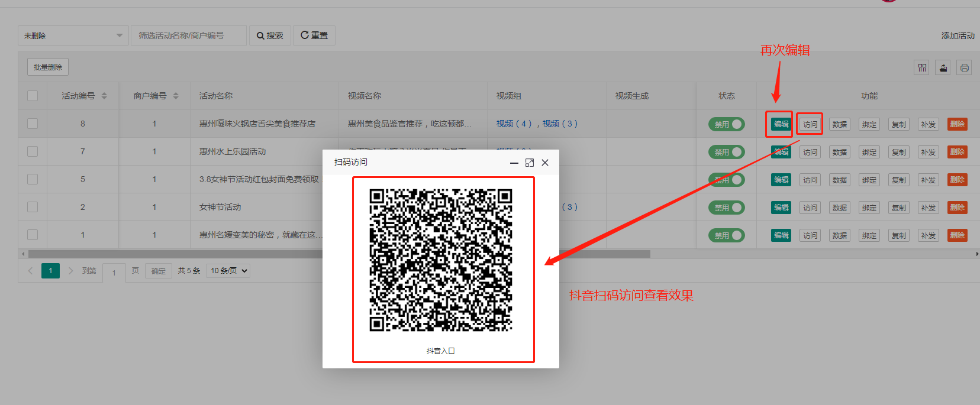Click the 重置 reset button
Viewport: 980px width, 405px height.
(314, 35)
